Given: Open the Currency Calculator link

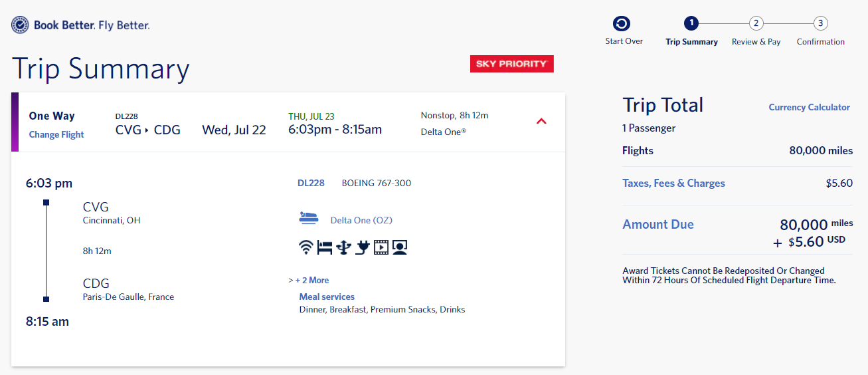Looking at the screenshot, I should (x=809, y=107).
